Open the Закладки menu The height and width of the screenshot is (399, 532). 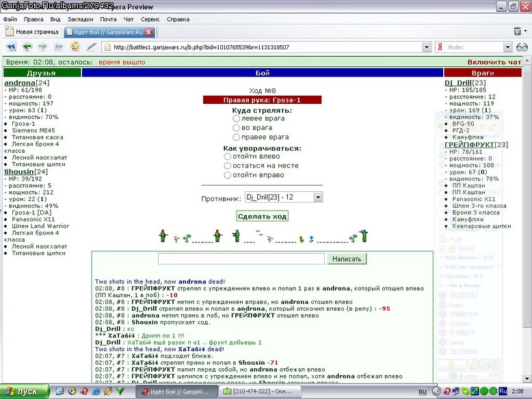[x=81, y=19]
